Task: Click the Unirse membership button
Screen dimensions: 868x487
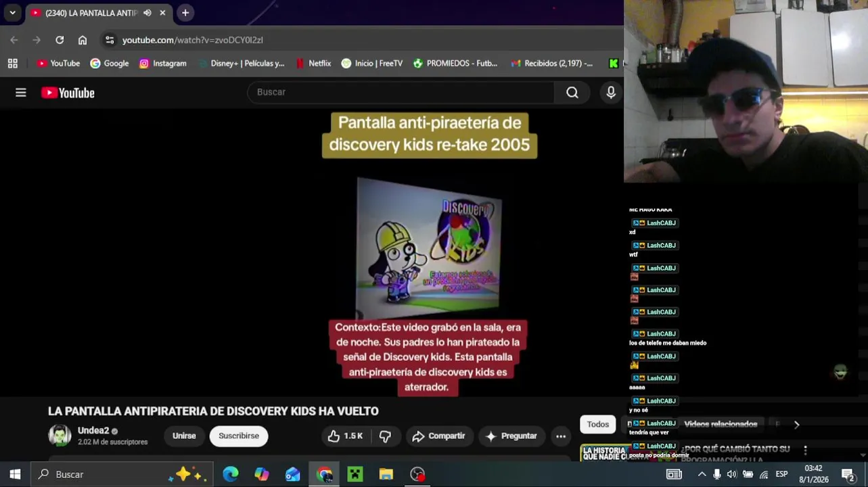Action: click(x=184, y=436)
